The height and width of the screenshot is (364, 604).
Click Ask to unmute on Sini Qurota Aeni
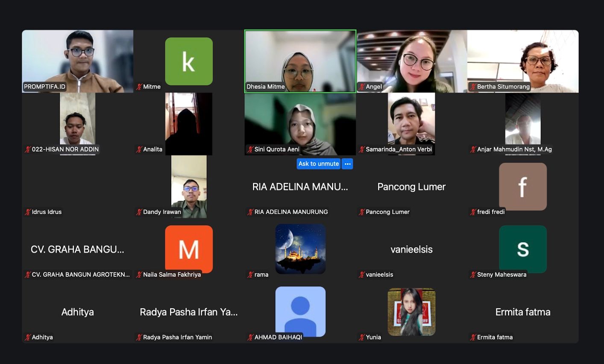click(318, 164)
